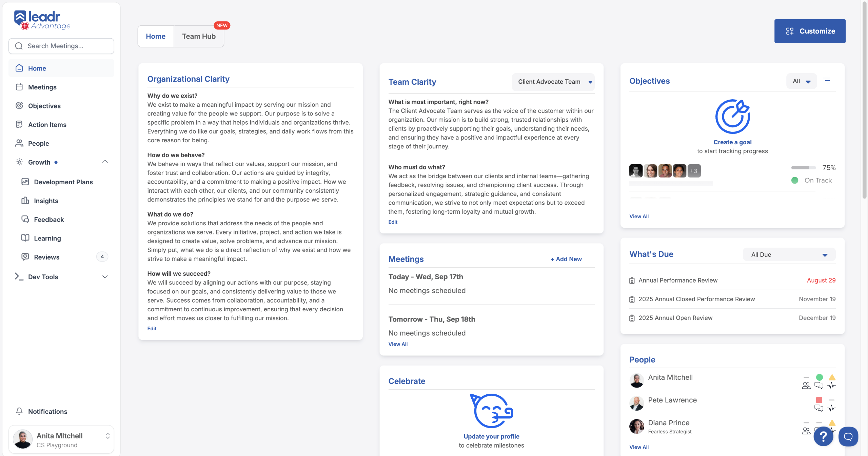Screen dimensions: 868x456
Task: Click the 75% objective progress bar
Action: coord(803,168)
